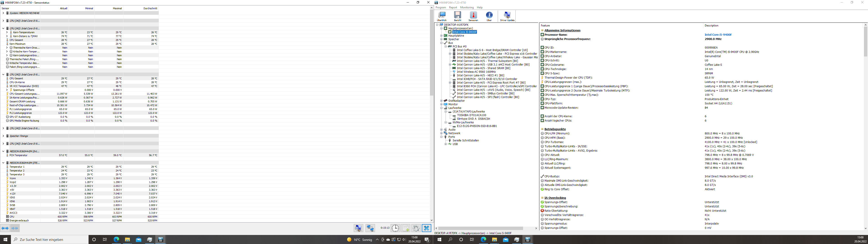Viewport: 868px width, 244px height.
Task: Open the Report menu
Action: click(453, 7)
